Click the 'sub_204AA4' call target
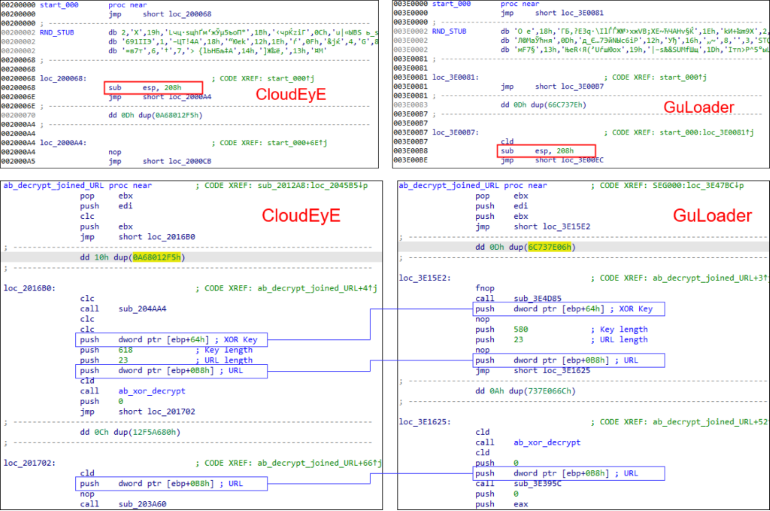 click(142, 309)
